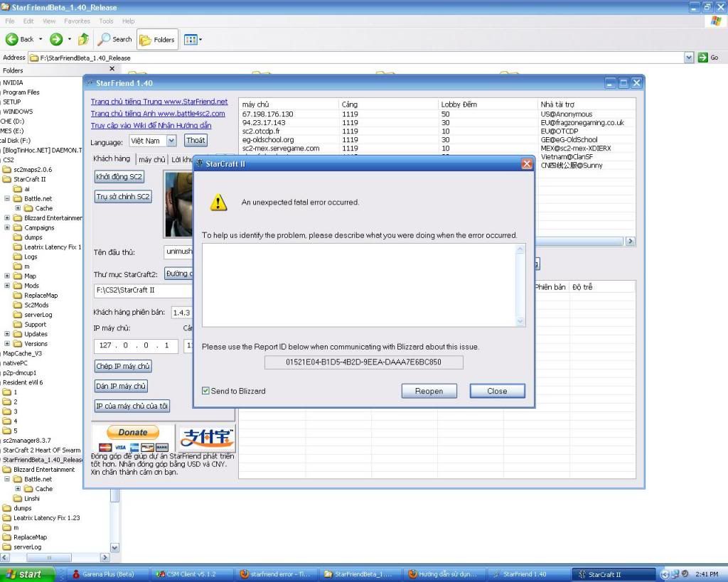Click the Reopen button in the error dialog
Viewport: 728px width, 582px height.
429,391
